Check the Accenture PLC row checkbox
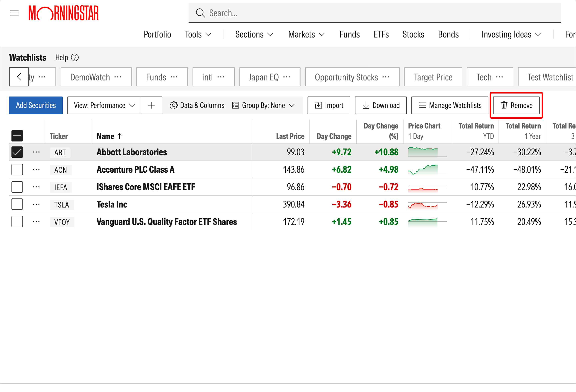 17,170
